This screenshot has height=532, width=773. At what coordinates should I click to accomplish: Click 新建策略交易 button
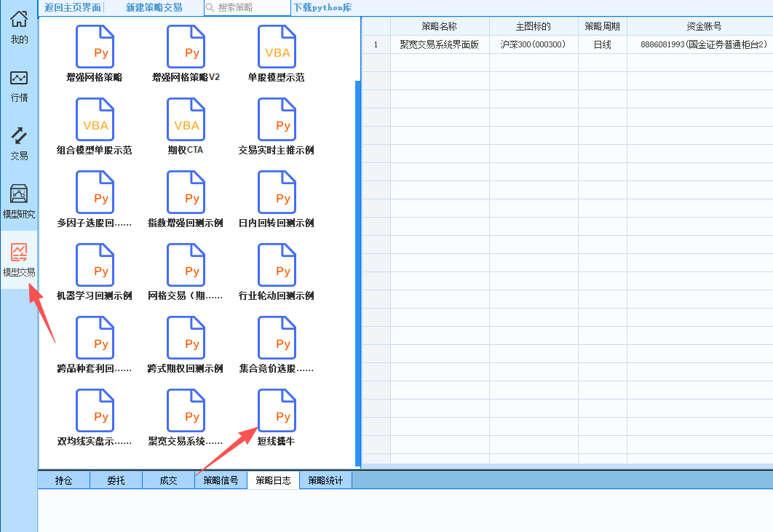[154, 7]
